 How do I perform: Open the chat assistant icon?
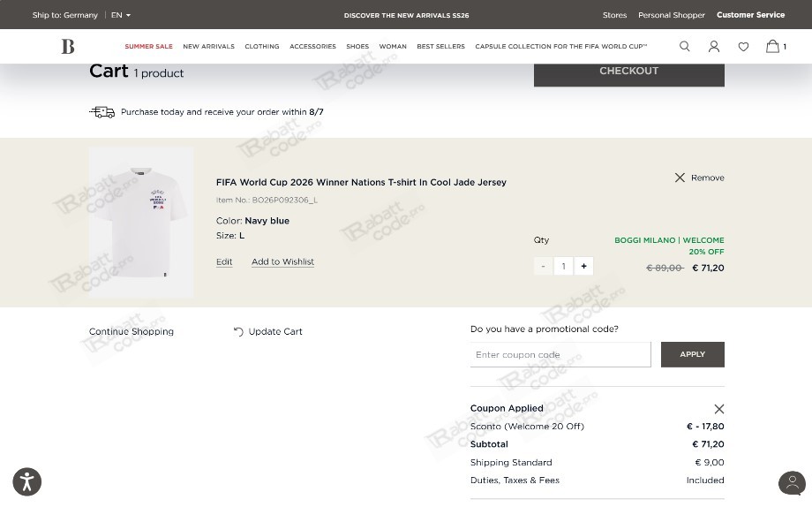click(x=792, y=483)
